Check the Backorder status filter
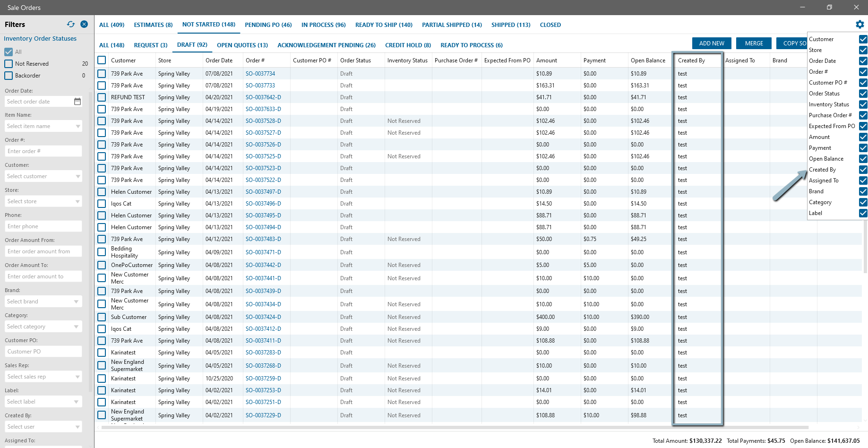The width and height of the screenshot is (868, 448). [x=9, y=76]
